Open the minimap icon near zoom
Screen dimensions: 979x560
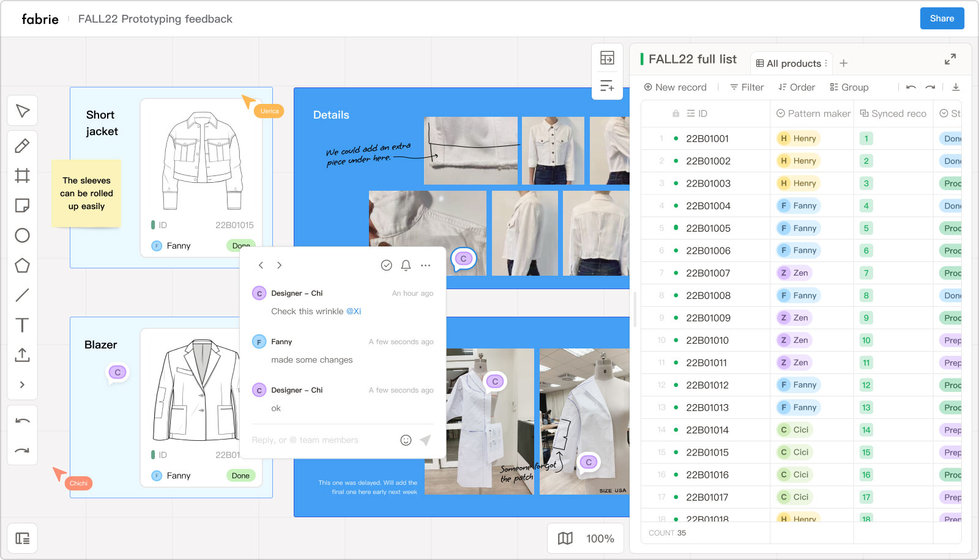565,539
